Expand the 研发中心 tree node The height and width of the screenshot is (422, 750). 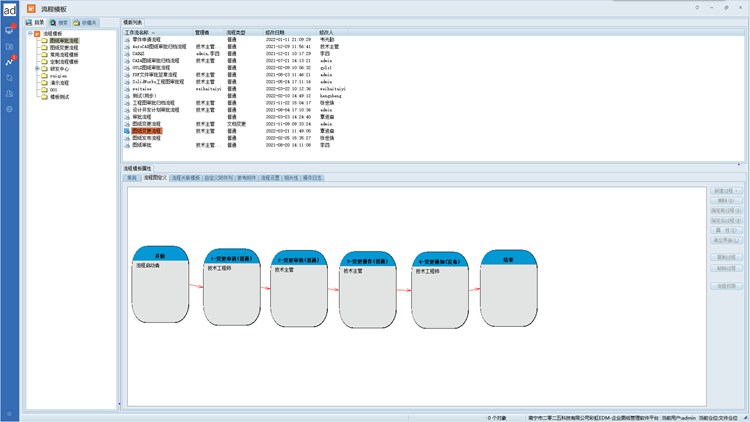click(36, 68)
